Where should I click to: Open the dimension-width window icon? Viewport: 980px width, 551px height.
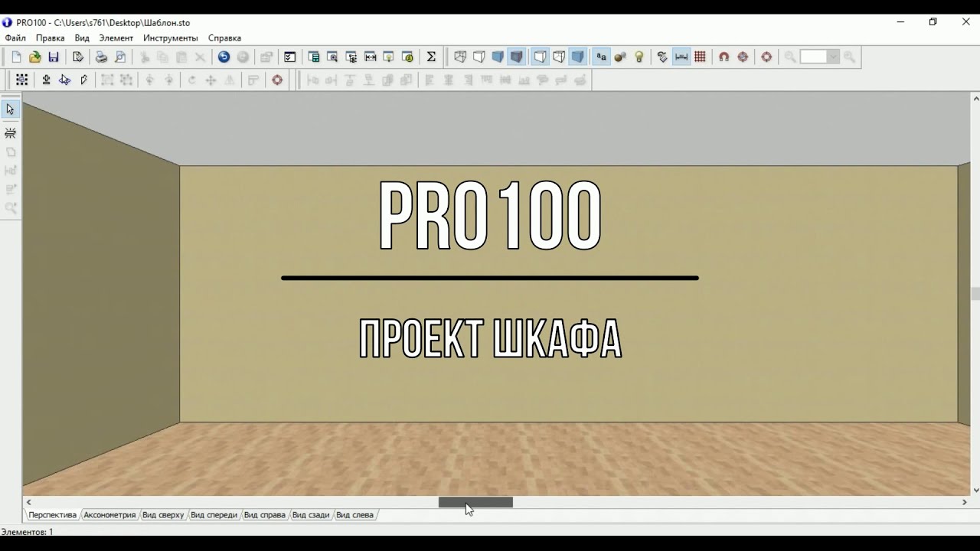tap(370, 57)
